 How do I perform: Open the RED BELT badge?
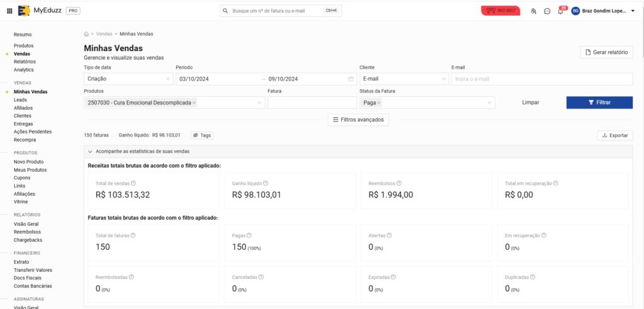point(500,11)
